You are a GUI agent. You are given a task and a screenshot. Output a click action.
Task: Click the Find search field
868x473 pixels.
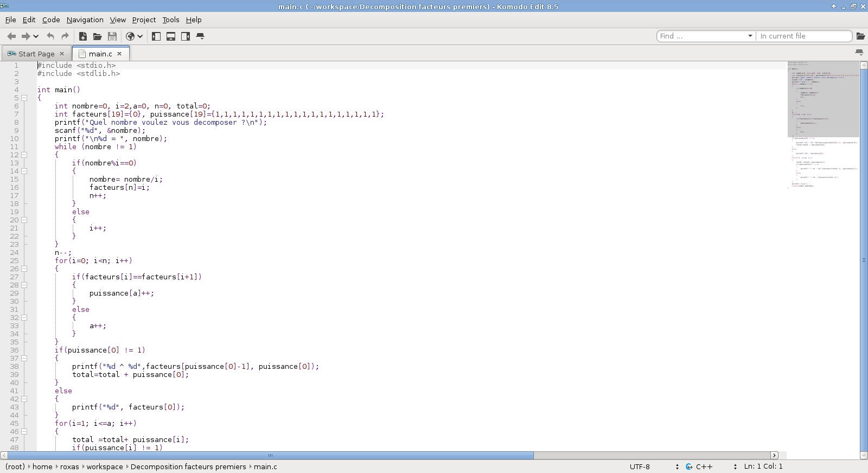coord(702,36)
